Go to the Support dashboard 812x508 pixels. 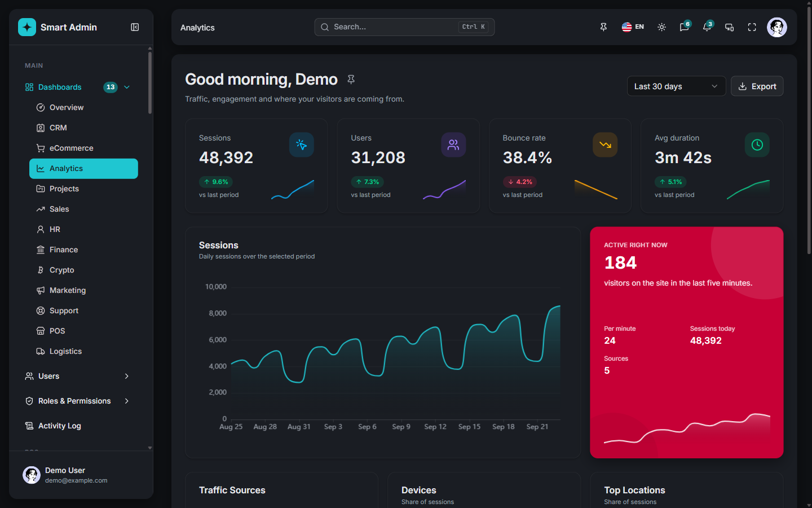point(83,310)
